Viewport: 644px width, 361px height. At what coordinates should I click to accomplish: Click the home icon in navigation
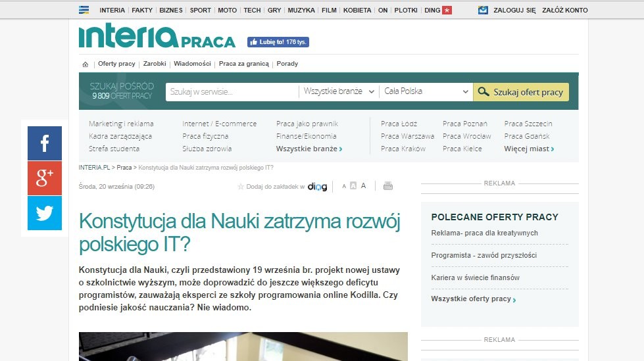pos(86,64)
